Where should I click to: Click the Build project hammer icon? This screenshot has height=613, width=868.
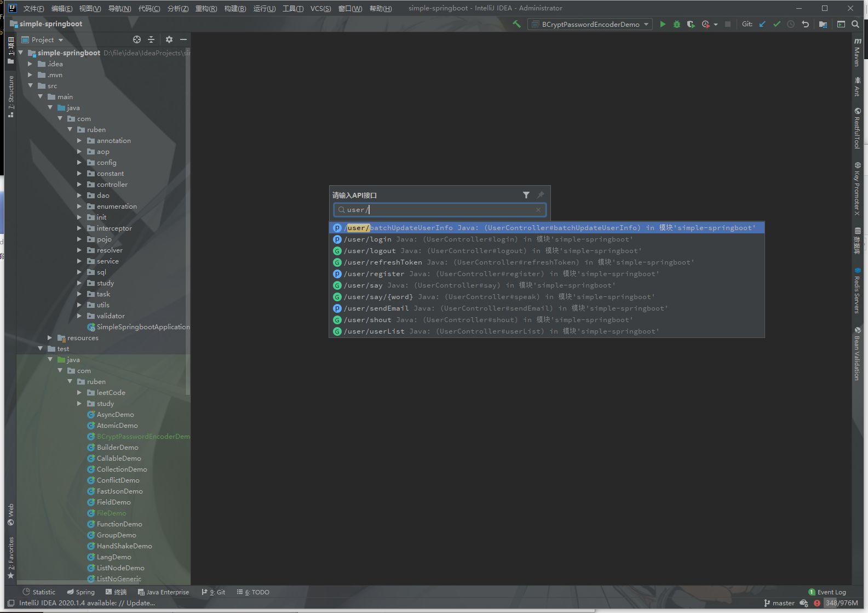[516, 24]
